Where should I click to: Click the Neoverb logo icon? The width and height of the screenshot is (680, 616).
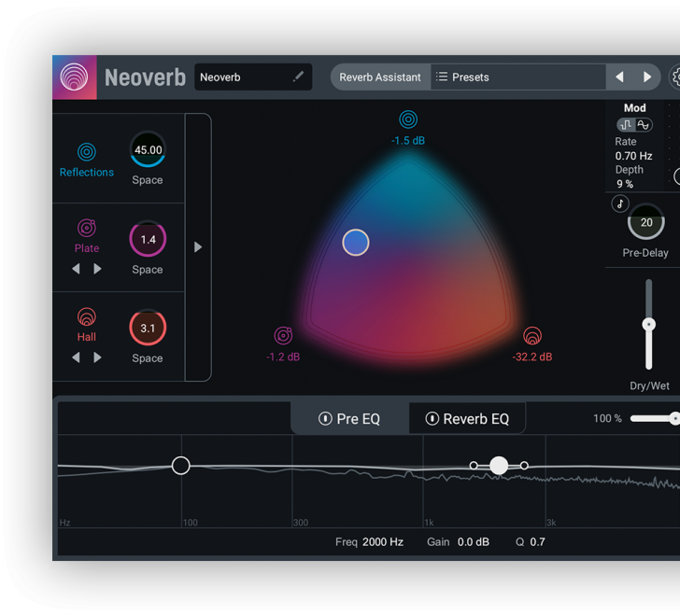[x=74, y=77]
